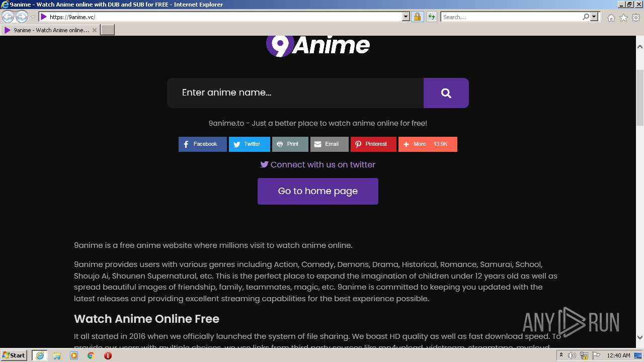Click the Enter anime name search field
This screenshot has width=644, height=362.
(x=295, y=93)
